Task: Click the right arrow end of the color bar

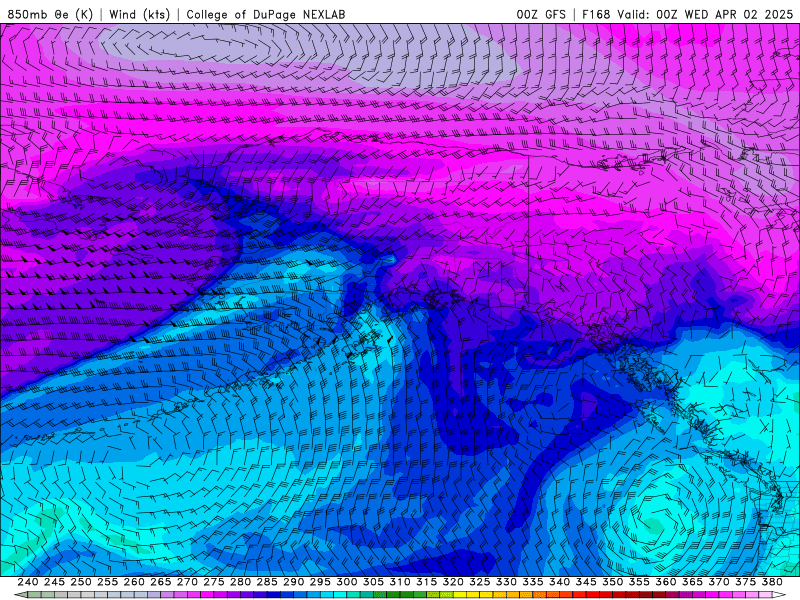Action: pos(779,595)
